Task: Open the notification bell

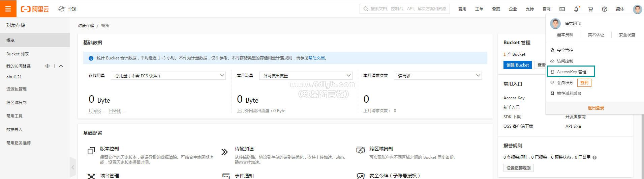Action: coord(576,9)
